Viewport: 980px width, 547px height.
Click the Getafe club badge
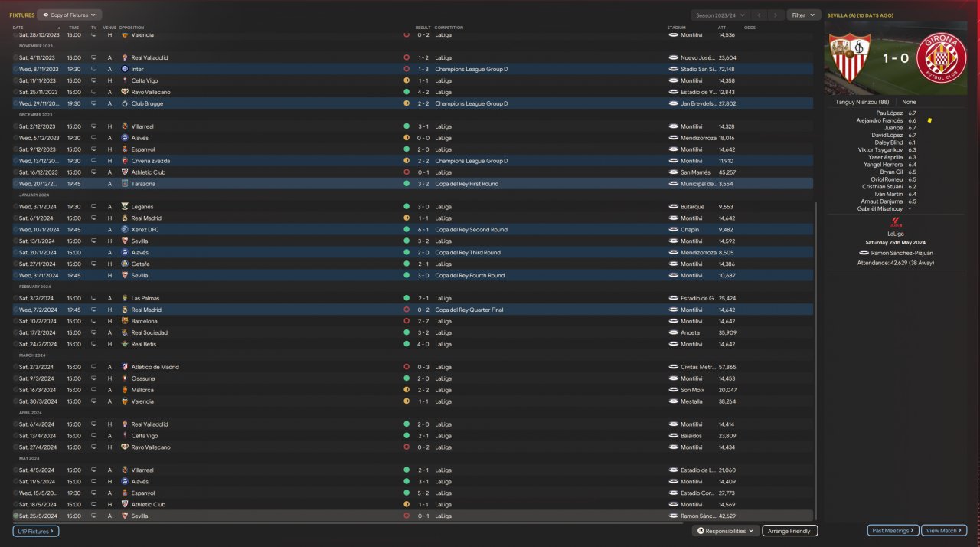(x=125, y=264)
